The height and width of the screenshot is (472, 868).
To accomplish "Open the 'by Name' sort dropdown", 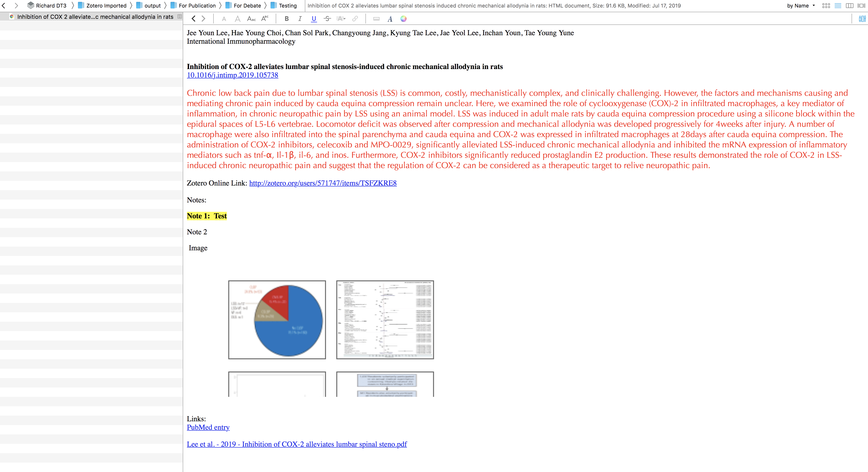I will tap(801, 6).
